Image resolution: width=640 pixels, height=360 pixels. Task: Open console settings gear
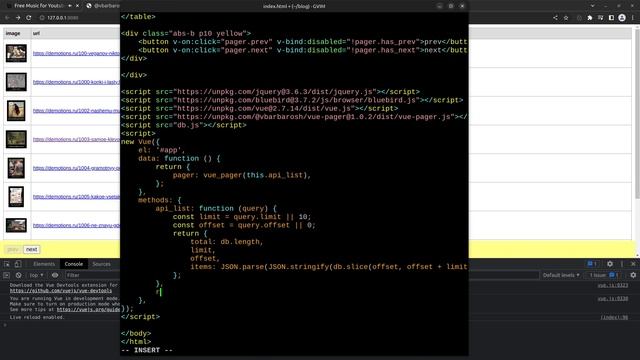coord(633,275)
